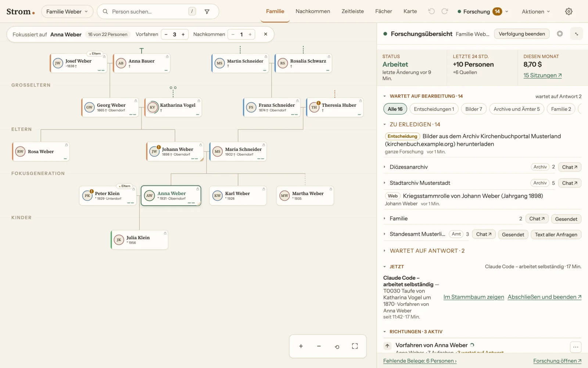Filter tasks by 'Bilder 7'
Viewport: 588px width, 368px height.
point(474,109)
